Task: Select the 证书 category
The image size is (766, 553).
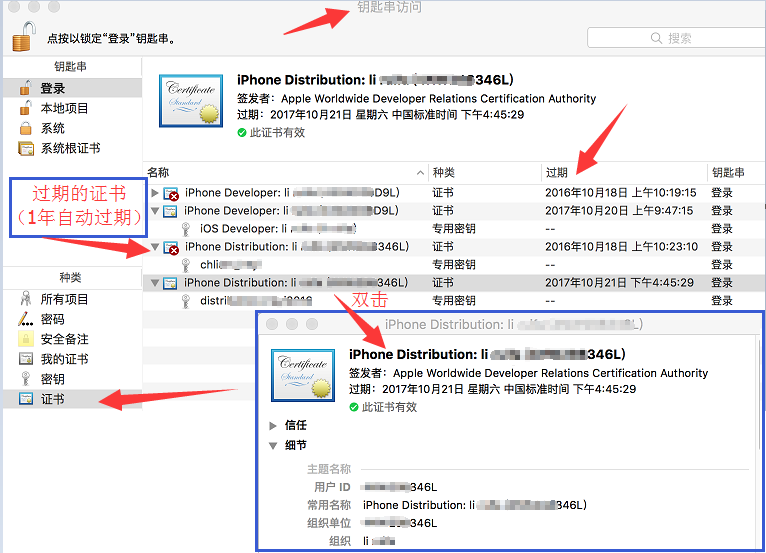Action: (72, 399)
